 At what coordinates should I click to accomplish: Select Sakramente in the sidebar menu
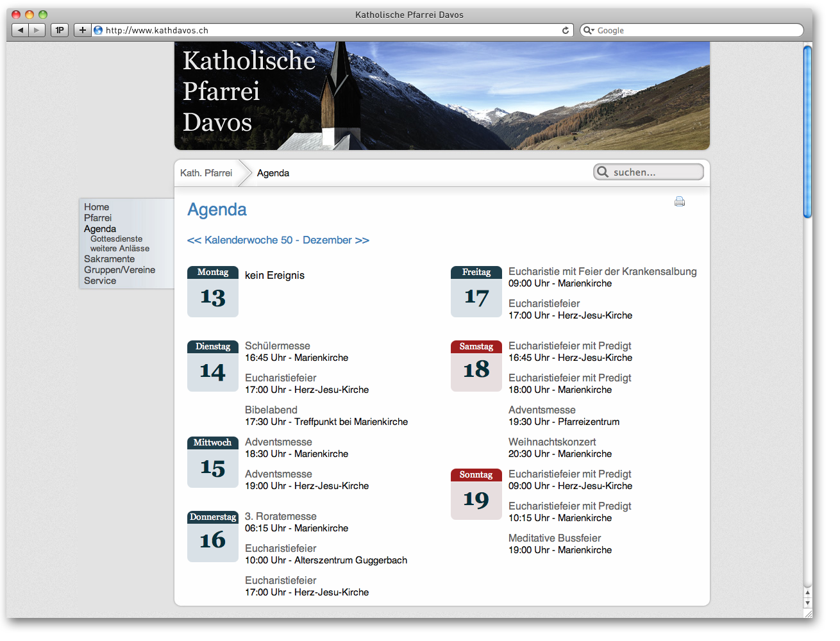109,259
